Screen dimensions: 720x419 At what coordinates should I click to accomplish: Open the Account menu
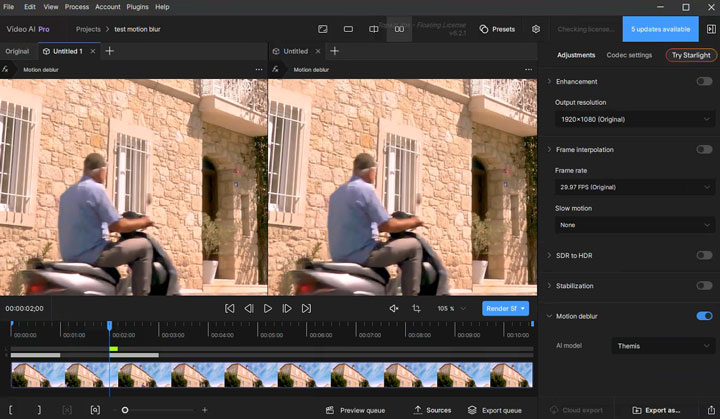pyautogui.click(x=107, y=7)
